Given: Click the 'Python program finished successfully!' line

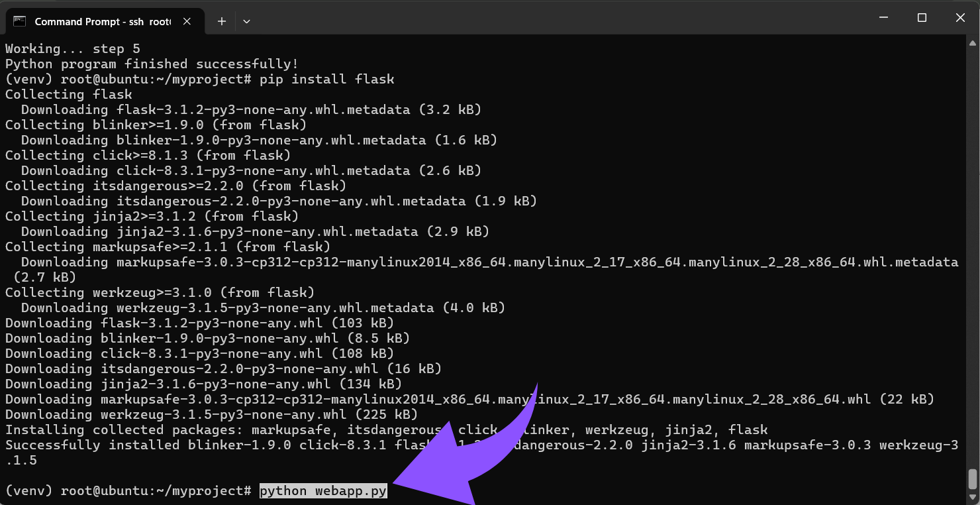Looking at the screenshot, I should pos(152,64).
